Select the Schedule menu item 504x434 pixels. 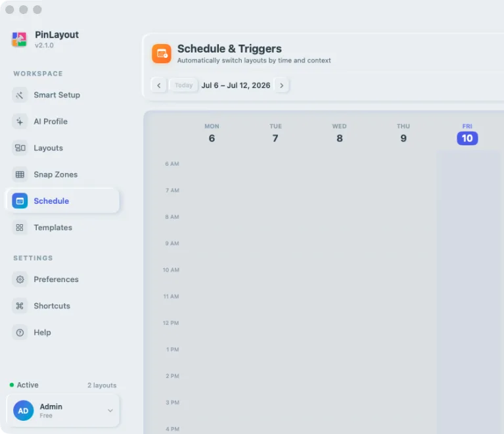tap(62, 201)
